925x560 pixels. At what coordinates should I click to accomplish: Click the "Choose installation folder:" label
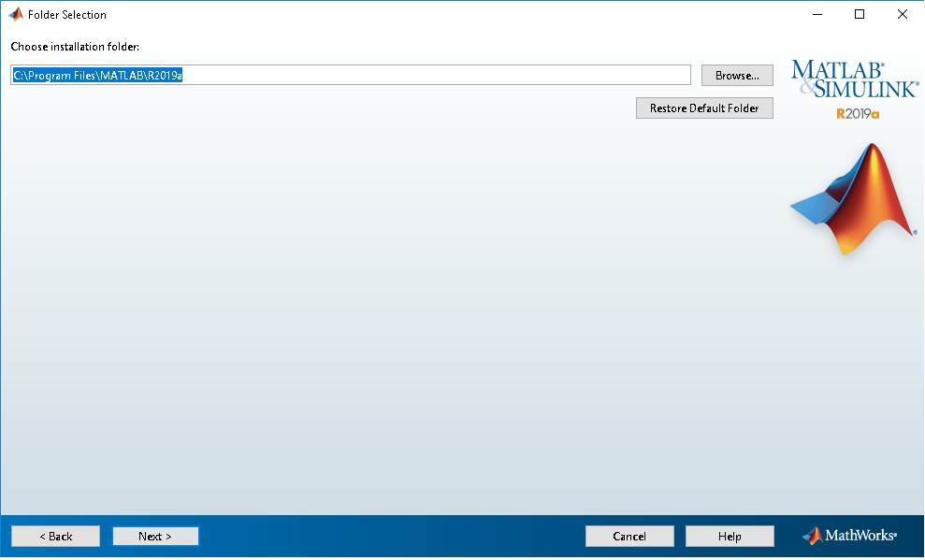[75, 47]
